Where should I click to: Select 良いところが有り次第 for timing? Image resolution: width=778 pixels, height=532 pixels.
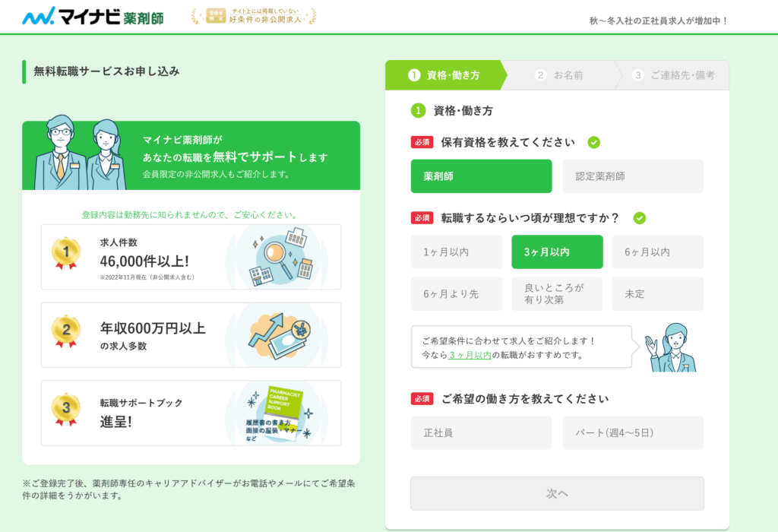[557, 293]
